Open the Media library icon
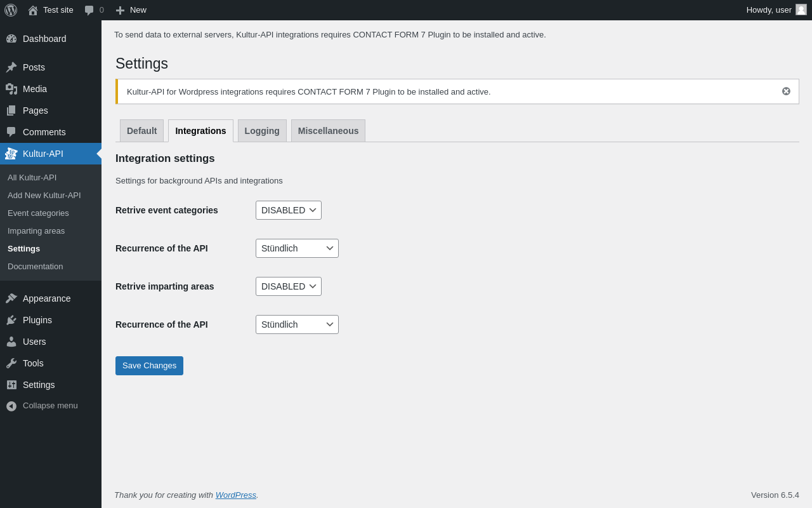Screen dimensions: 812x508 click(11, 89)
